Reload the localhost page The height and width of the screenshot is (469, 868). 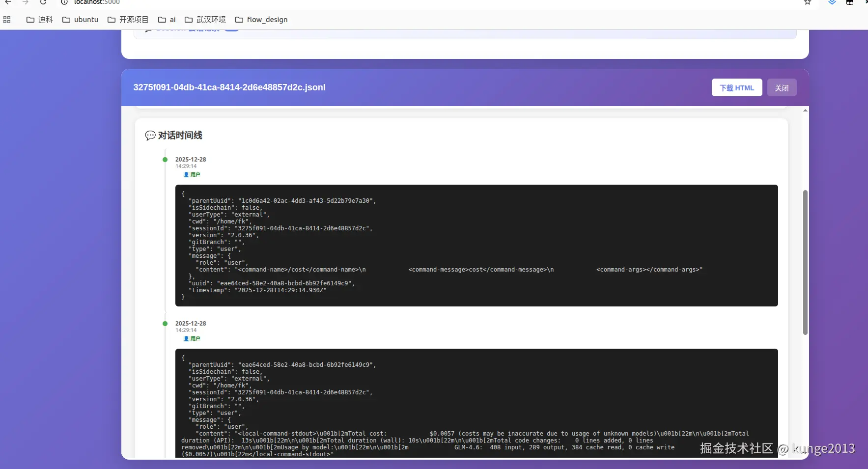tap(43, 2)
